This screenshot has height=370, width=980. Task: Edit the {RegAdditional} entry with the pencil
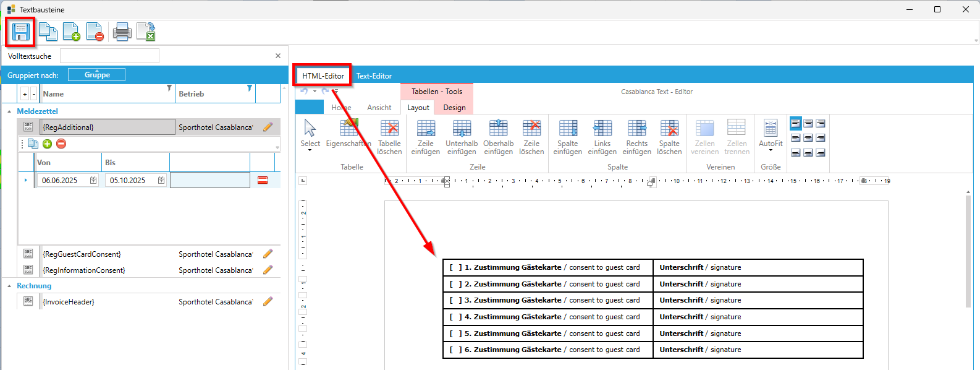tap(268, 127)
